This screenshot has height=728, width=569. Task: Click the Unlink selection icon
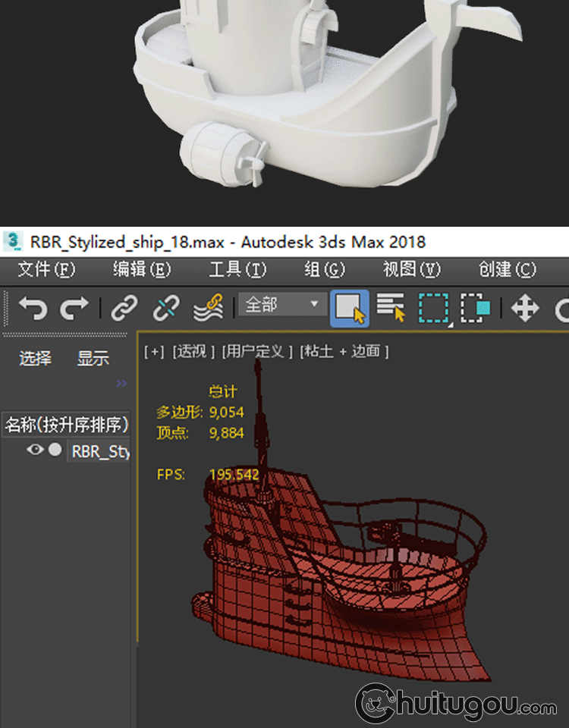[x=165, y=308]
